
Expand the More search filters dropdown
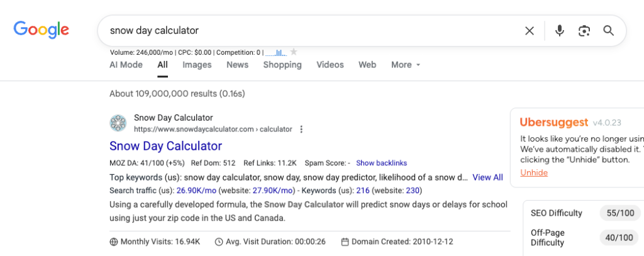[x=405, y=65]
